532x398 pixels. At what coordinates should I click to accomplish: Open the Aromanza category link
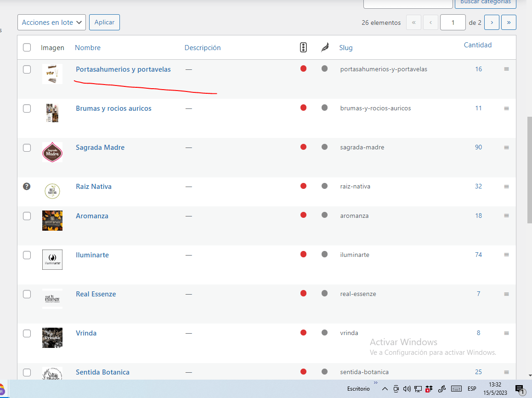(x=92, y=216)
